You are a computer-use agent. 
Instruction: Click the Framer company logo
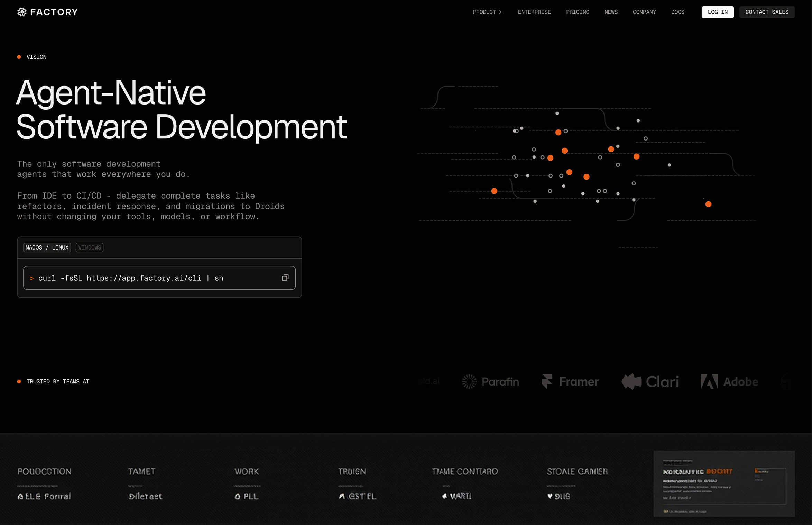click(570, 381)
